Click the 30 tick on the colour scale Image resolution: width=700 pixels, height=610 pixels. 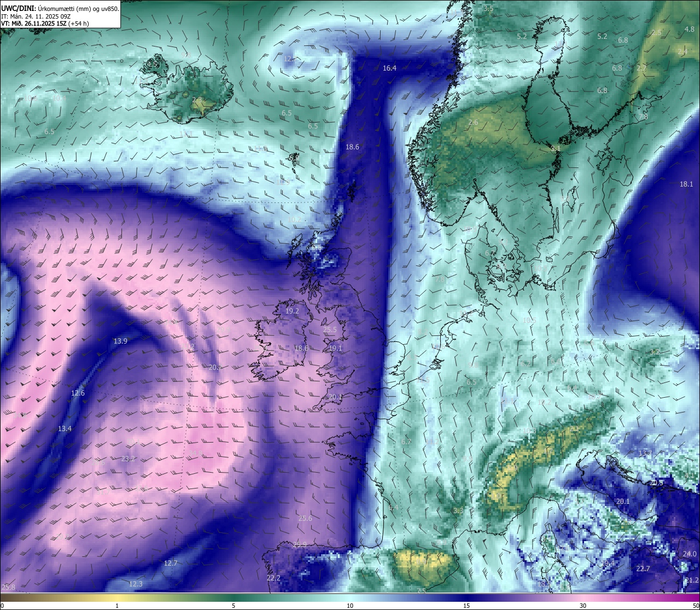(x=584, y=606)
